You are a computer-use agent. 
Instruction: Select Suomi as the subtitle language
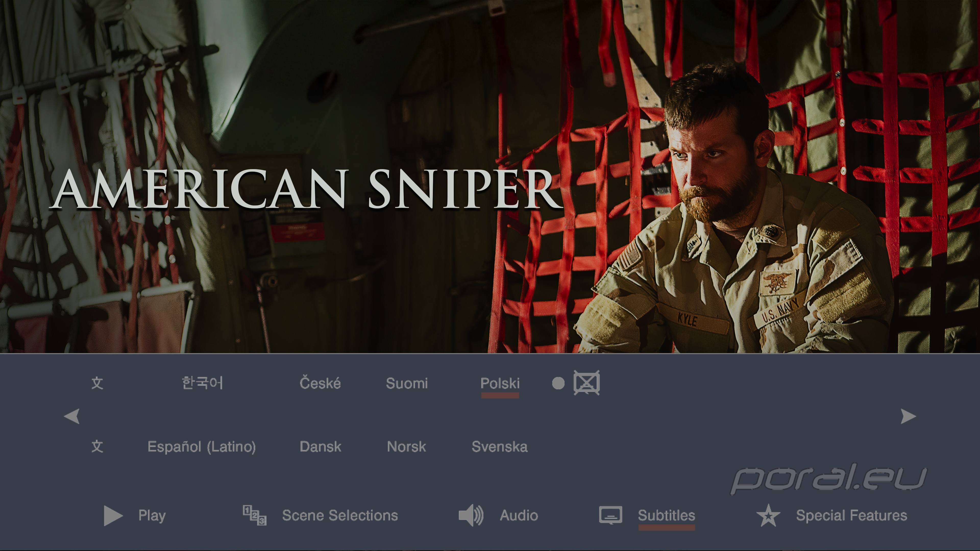407,383
